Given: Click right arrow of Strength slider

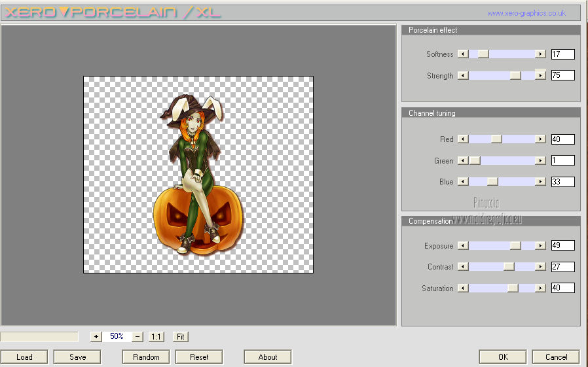Looking at the screenshot, I should click(540, 76).
